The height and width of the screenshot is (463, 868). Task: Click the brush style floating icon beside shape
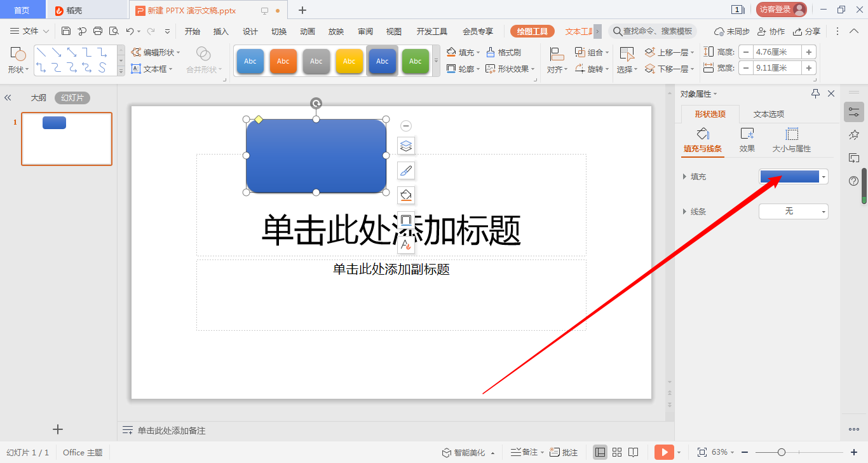point(406,170)
